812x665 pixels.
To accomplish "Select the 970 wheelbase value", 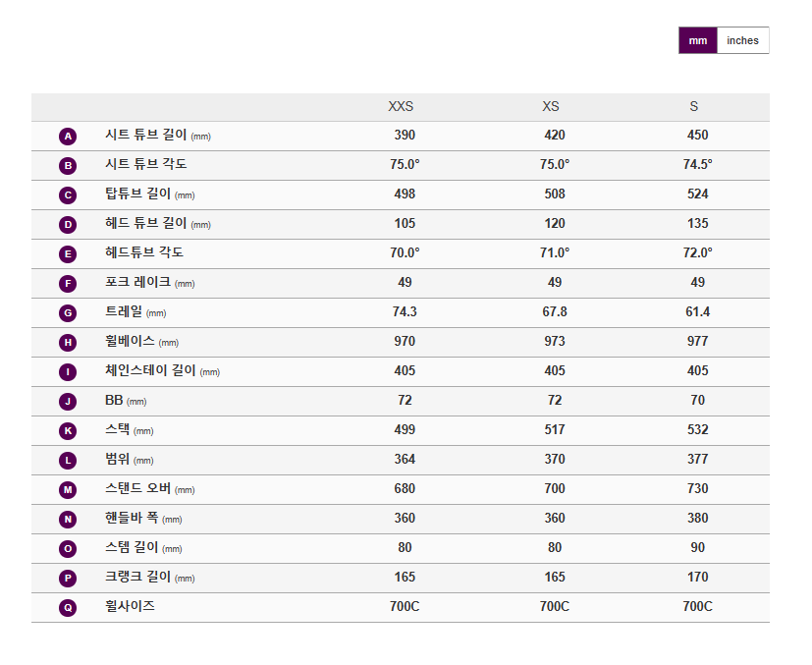I will point(405,341).
